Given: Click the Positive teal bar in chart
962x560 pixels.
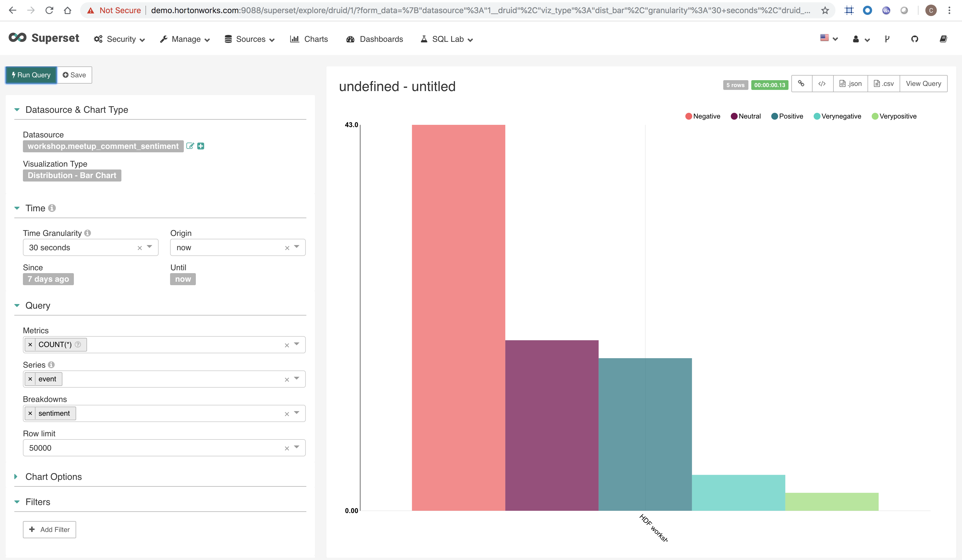Looking at the screenshot, I should (x=645, y=434).
